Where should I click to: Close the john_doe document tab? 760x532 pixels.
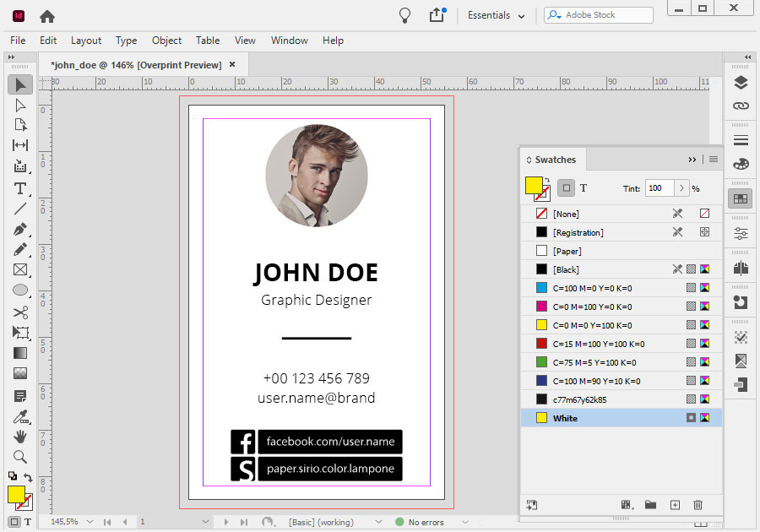232,64
